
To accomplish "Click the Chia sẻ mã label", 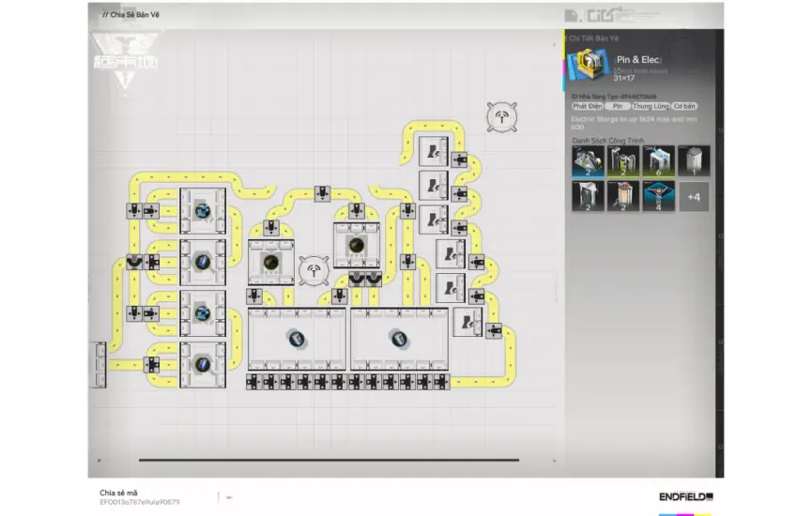I will tap(118, 493).
